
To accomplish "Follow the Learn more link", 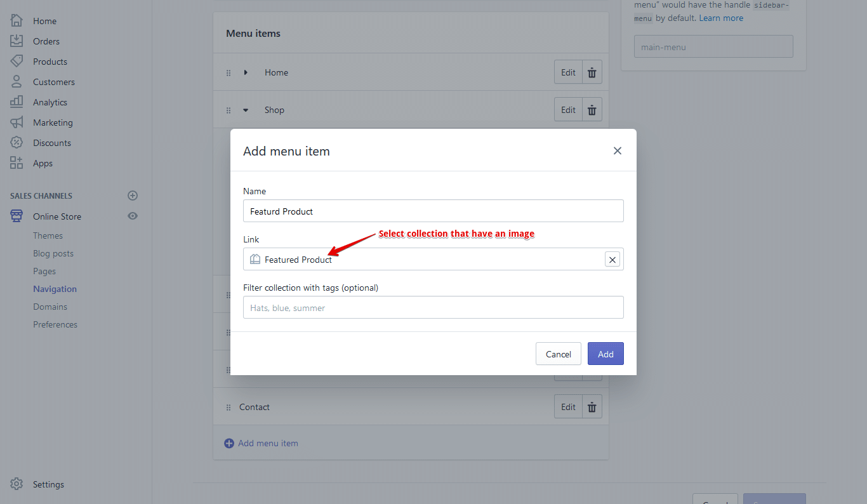I will tap(720, 18).
